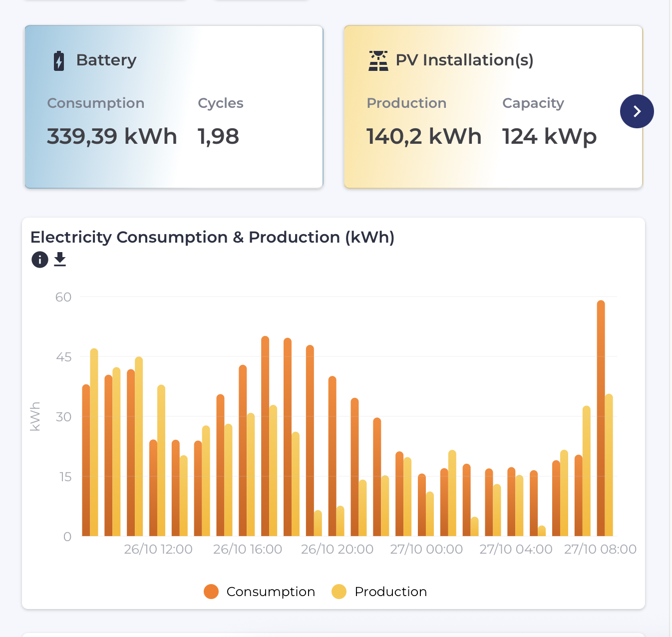The image size is (672, 637).
Task: Click the first yellow production bar in the chart
Action: tap(94, 444)
